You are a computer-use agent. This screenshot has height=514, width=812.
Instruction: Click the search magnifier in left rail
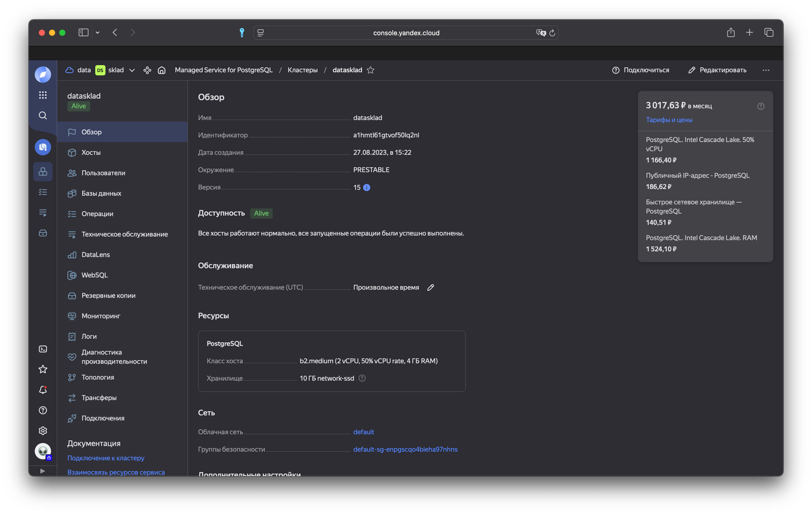click(x=43, y=115)
